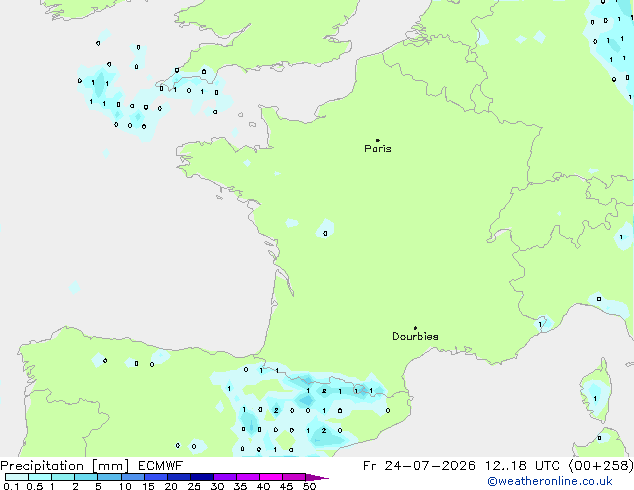Pick the 1–2 mm legend swatch
The height and width of the screenshot is (490, 634).
point(63,477)
